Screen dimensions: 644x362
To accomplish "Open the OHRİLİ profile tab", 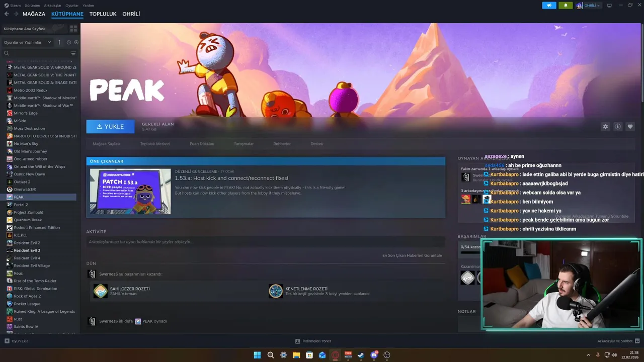I will click(x=131, y=14).
